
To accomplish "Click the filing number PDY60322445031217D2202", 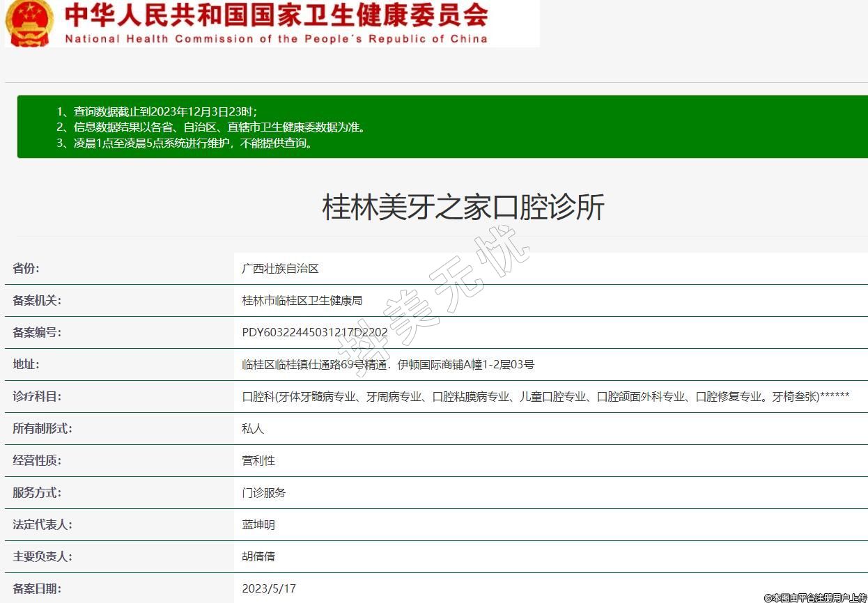I will pyautogui.click(x=314, y=333).
